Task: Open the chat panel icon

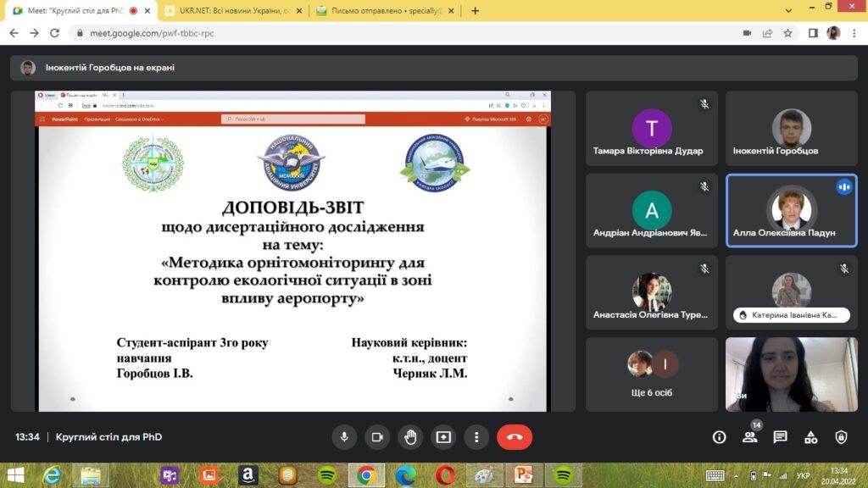Action: (780, 437)
